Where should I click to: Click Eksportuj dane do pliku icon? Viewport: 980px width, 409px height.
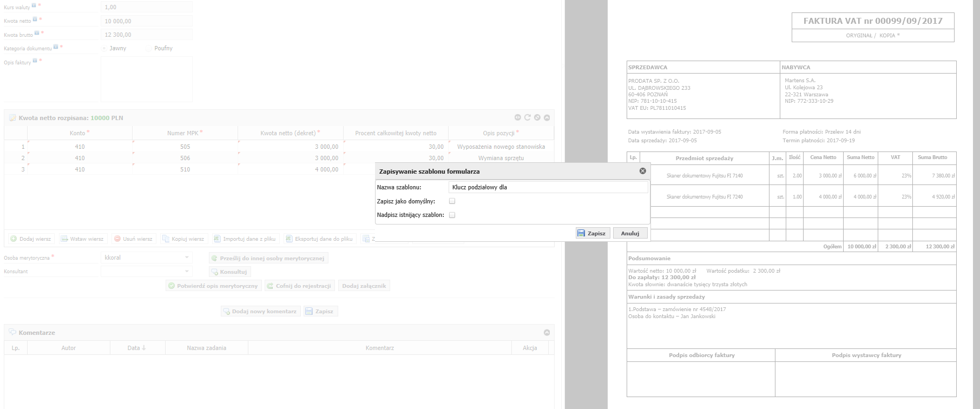point(289,239)
